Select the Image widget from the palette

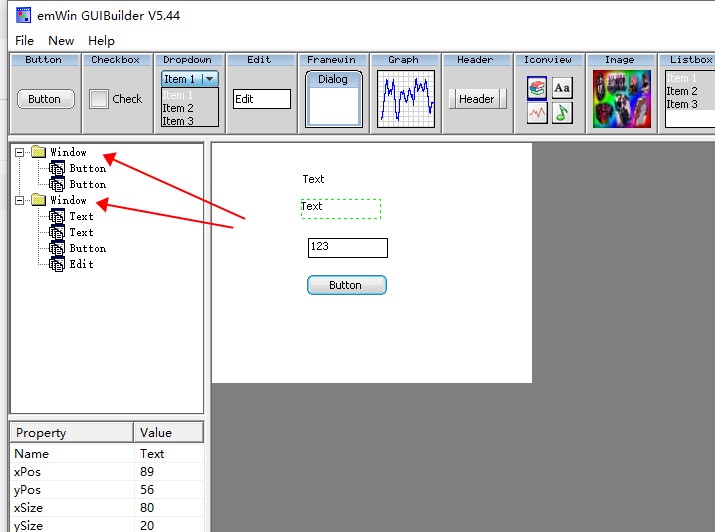[x=621, y=93]
